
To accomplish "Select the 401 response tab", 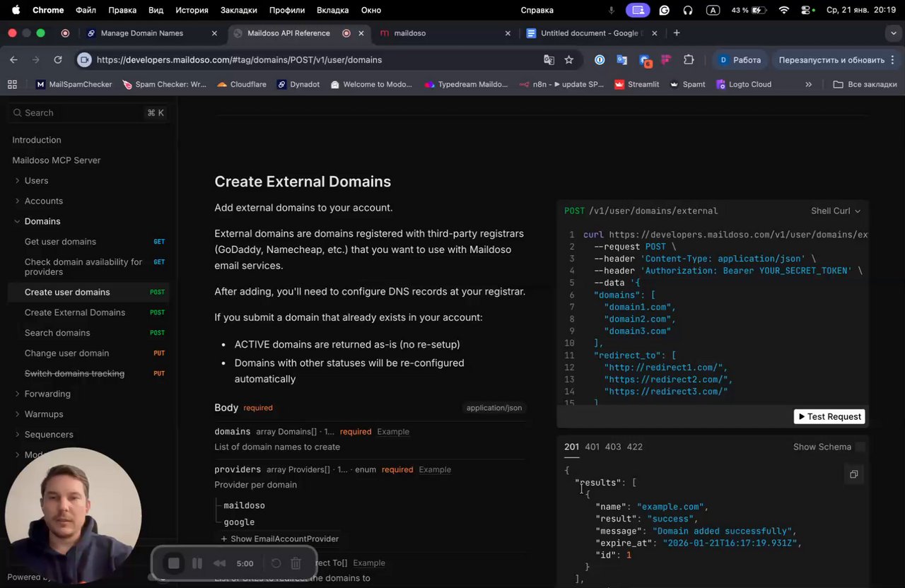I will [592, 447].
